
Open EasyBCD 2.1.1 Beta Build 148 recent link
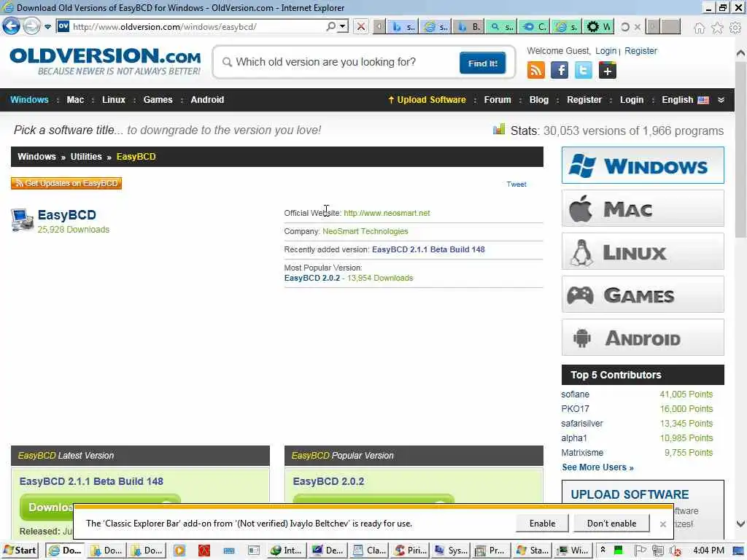point(428,249)
